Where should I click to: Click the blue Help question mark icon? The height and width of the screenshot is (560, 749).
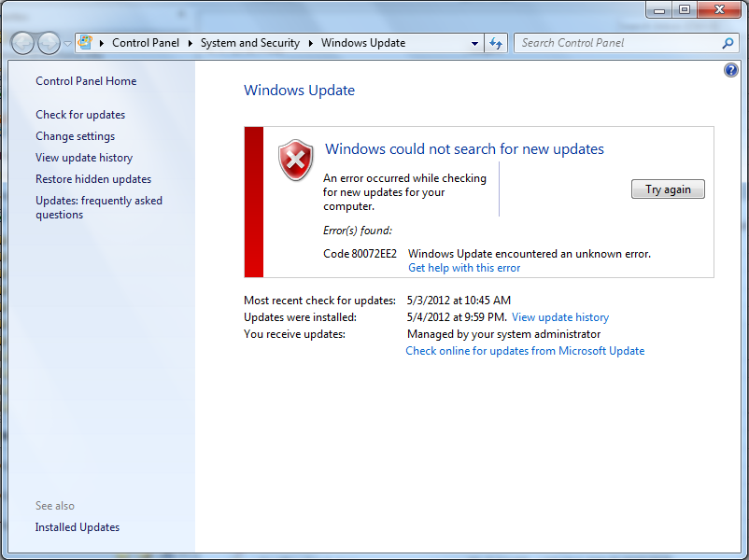731,71
